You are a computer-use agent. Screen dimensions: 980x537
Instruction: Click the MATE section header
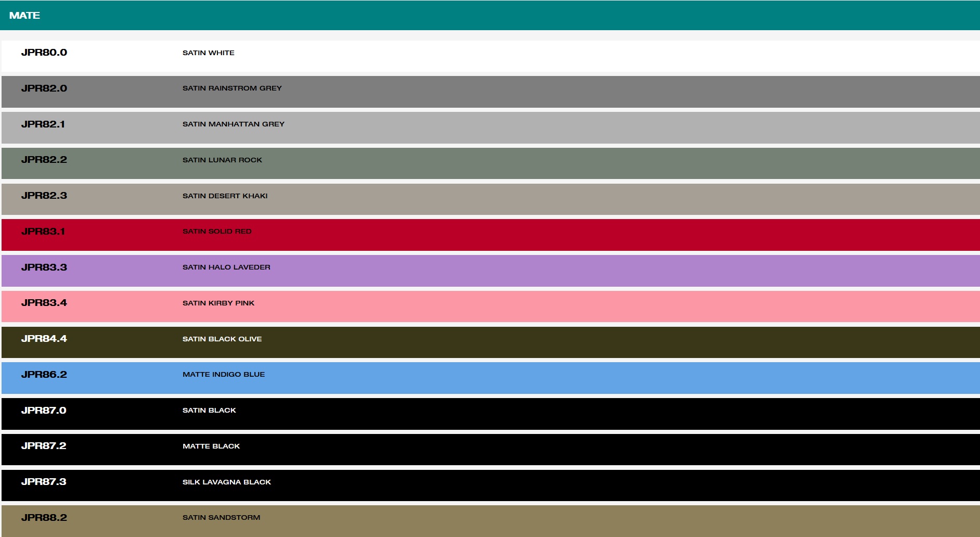pyautogui.click(x=24, y=16)
